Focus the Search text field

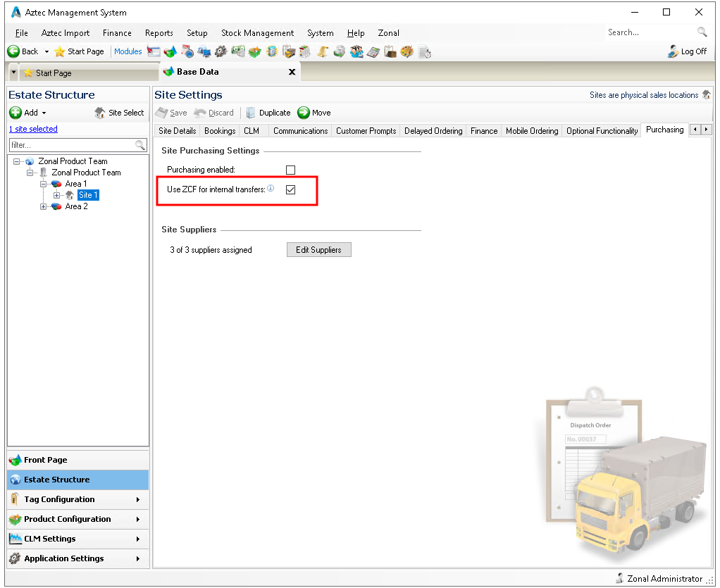click(x=650, y=32)
